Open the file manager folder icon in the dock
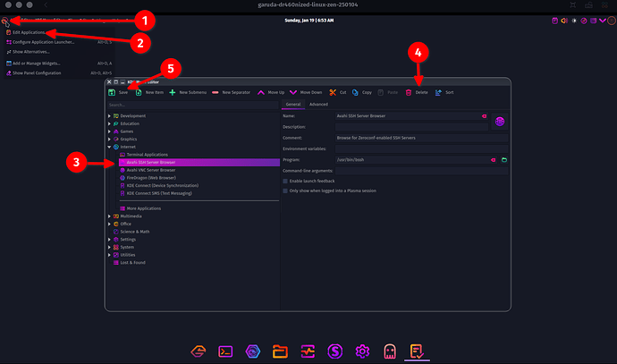The image size is (617, 364). pos(280,351)
